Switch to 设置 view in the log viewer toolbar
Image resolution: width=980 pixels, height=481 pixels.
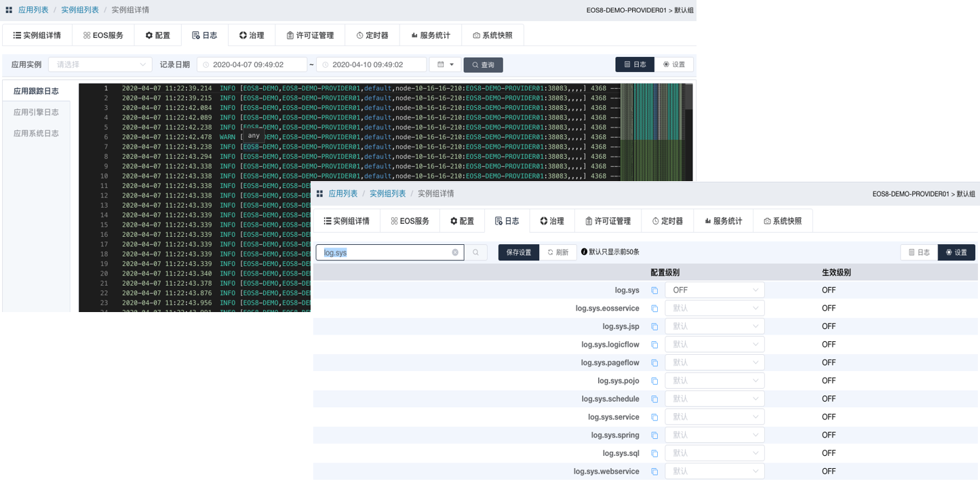coord(674,64)
